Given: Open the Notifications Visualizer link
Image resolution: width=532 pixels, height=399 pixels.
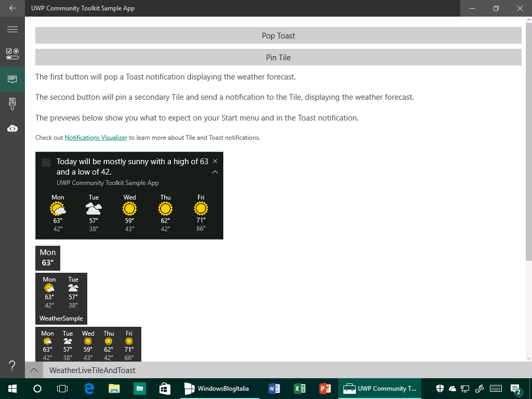Looking at the screenshot, I should coord(96,137).
